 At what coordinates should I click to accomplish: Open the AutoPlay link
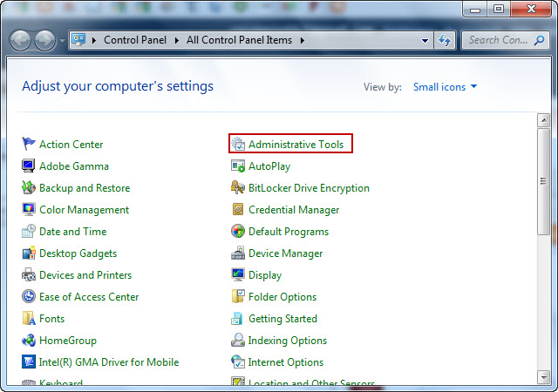pyautogui.click(x=269, y=166)
